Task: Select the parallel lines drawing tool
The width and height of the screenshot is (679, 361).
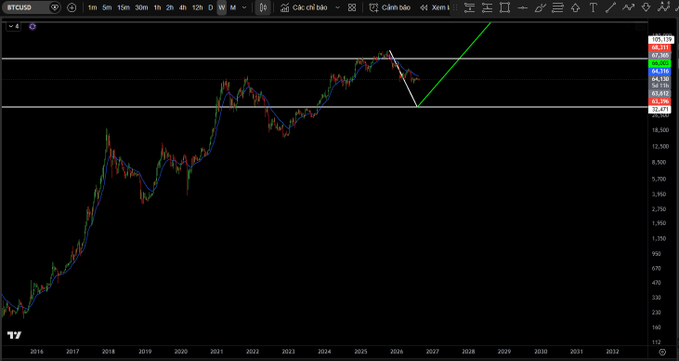Action: click(558, 7)
